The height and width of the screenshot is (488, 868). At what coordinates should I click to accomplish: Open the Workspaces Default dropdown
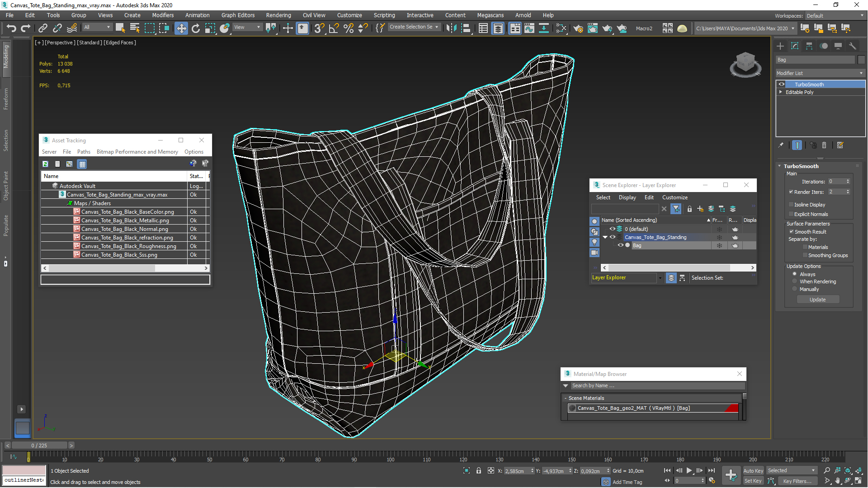835,16
